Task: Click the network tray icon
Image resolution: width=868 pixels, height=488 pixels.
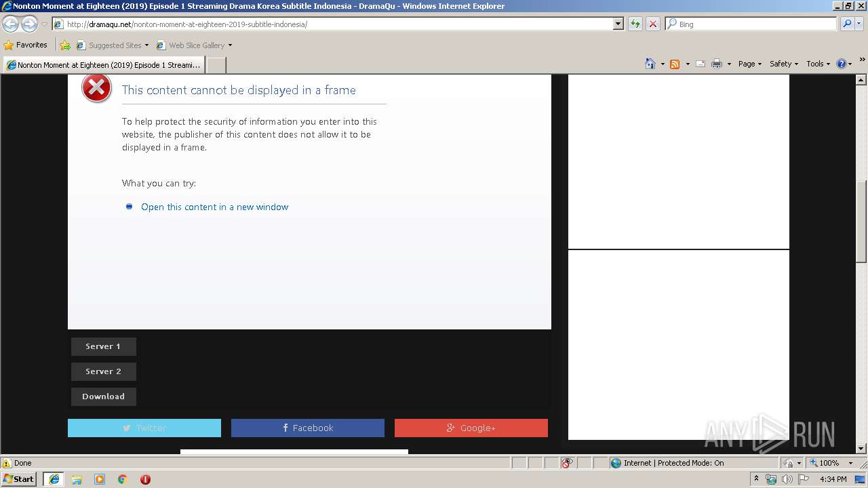Action: pos(771,479)
